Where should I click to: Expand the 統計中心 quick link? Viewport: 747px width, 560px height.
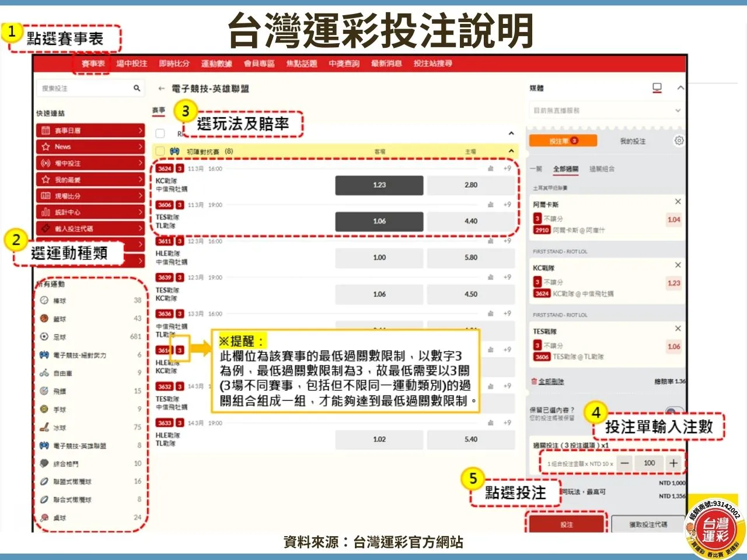tap(90, 212)
